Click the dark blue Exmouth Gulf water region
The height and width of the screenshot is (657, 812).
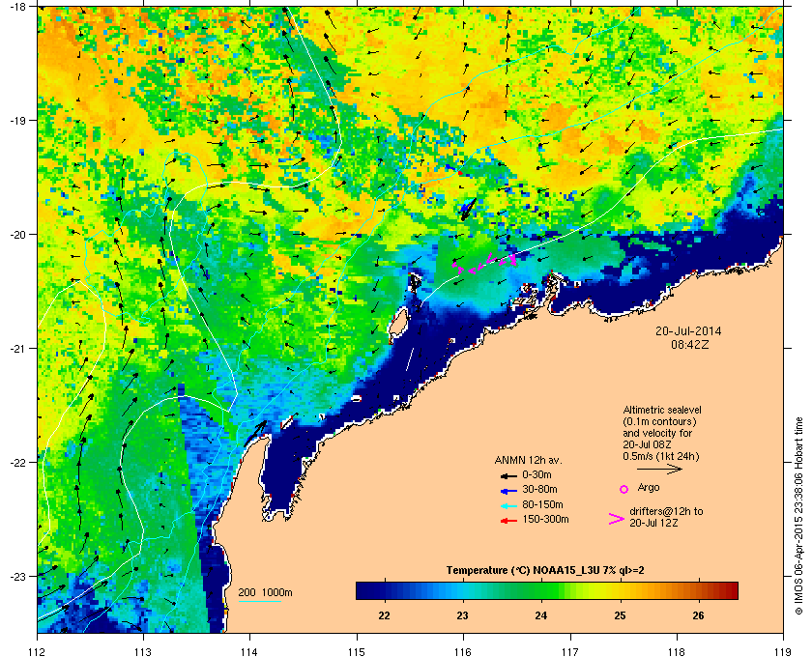click(282, 473)
